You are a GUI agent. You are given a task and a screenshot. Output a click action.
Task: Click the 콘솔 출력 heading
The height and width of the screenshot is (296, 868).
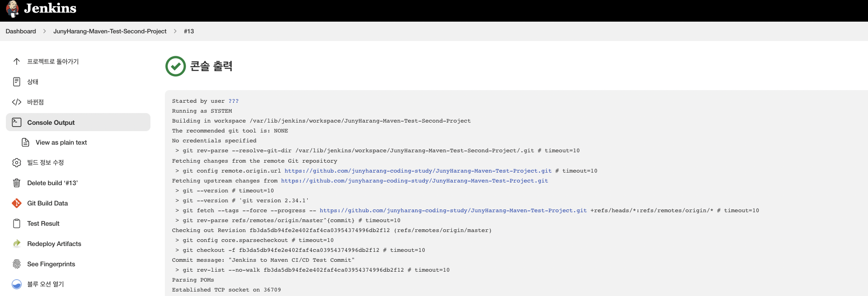211,66
